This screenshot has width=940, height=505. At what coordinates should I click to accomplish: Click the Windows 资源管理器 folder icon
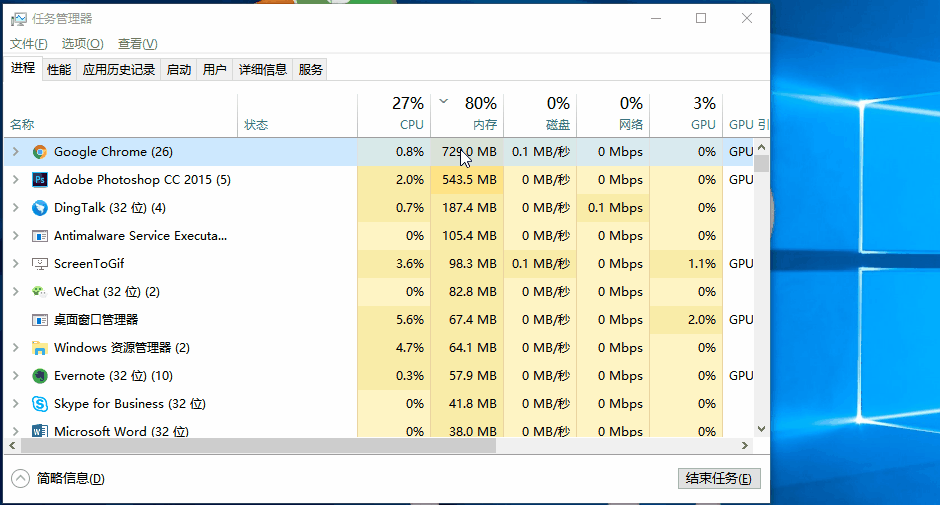coord(40,348)
